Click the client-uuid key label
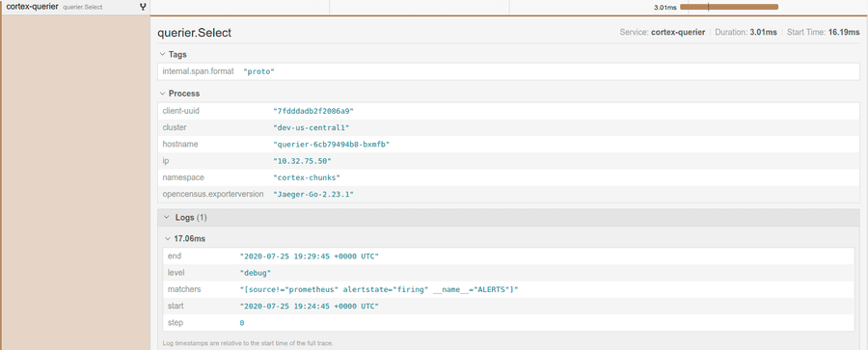868x350 pixels. [x=180, y=111]
